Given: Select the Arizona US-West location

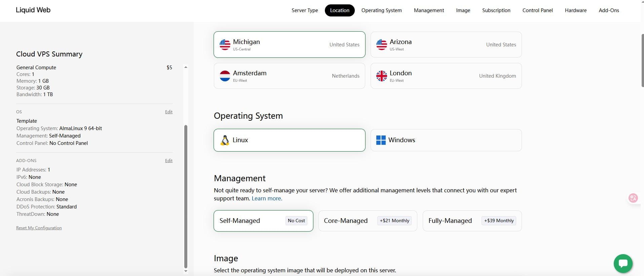Looking at the screenshot, I should click(446, 44).
